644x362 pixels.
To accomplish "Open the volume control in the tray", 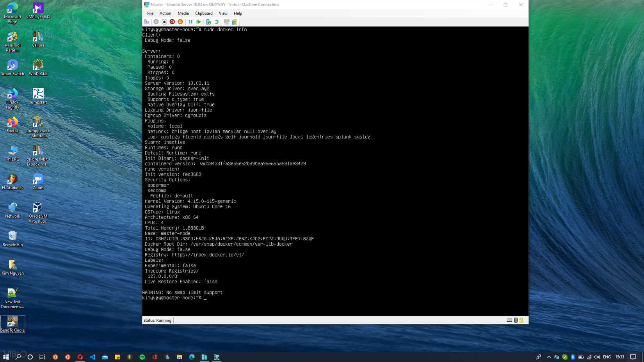I will (597, 357).
